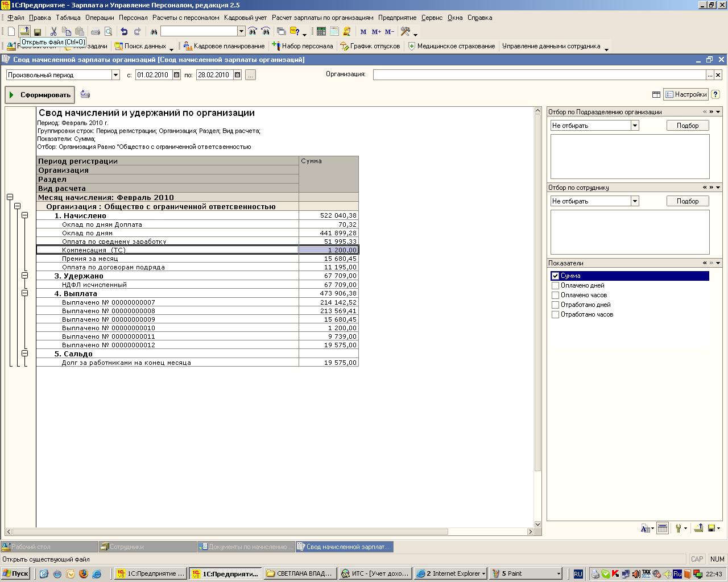Click the wrench settings icon below panel
This screenshot has width=728, height=582.
[678, 529]
